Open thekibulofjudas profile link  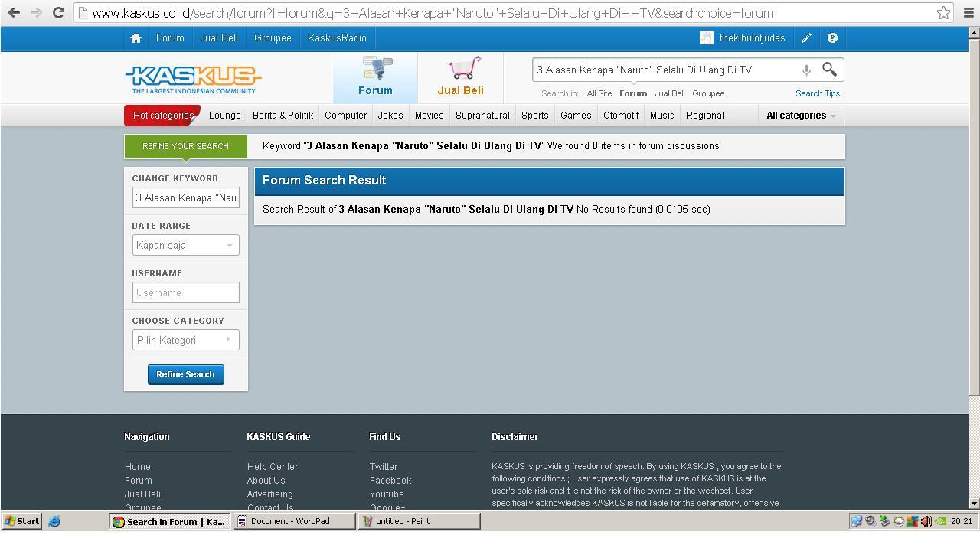752,38
